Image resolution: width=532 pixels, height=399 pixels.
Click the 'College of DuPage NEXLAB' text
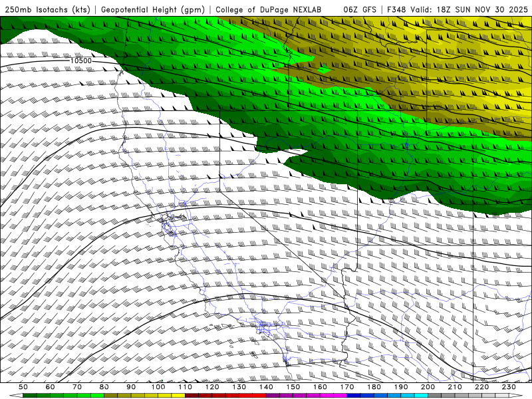[269, 10]
